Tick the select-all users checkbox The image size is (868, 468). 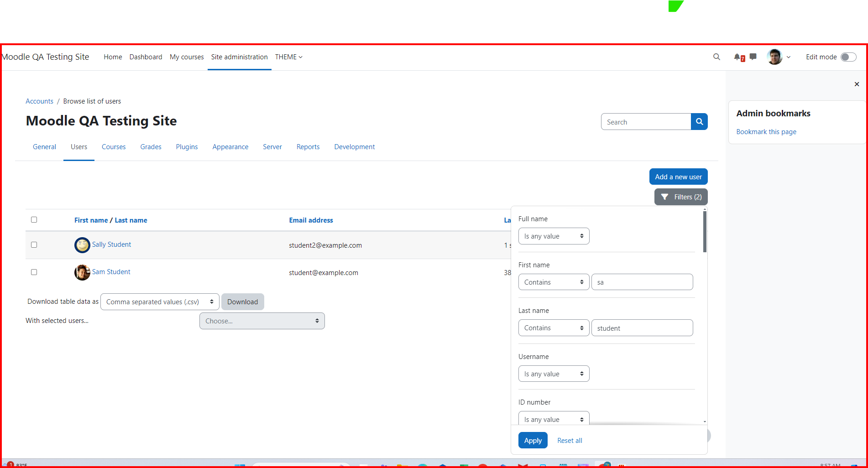[x=34, y=220]
